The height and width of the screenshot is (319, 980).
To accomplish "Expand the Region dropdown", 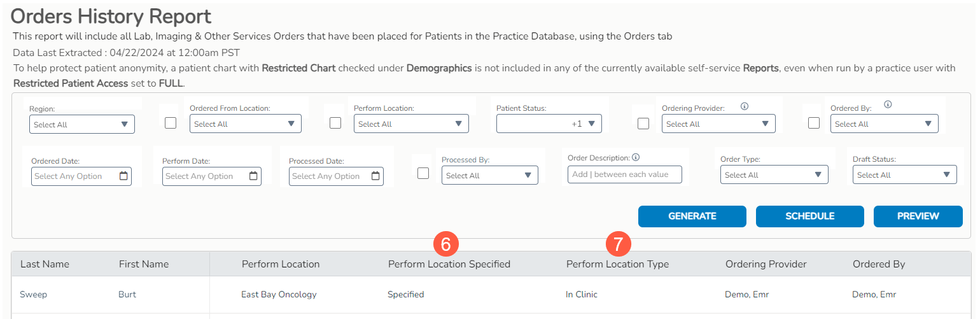I will pos(82,125).
